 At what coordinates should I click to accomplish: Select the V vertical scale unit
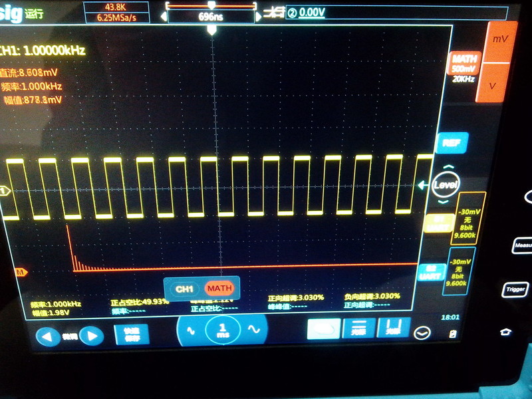(493, 86)
